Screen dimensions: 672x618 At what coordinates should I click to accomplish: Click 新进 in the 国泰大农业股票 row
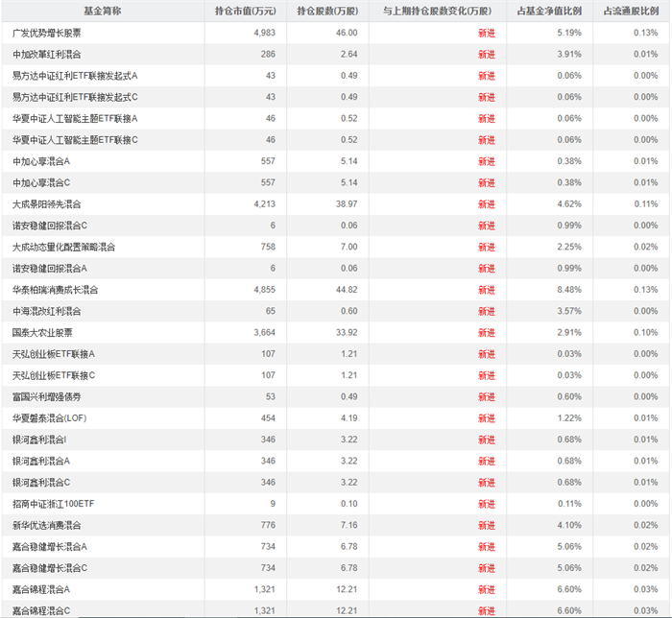click(x=487, y=333)
